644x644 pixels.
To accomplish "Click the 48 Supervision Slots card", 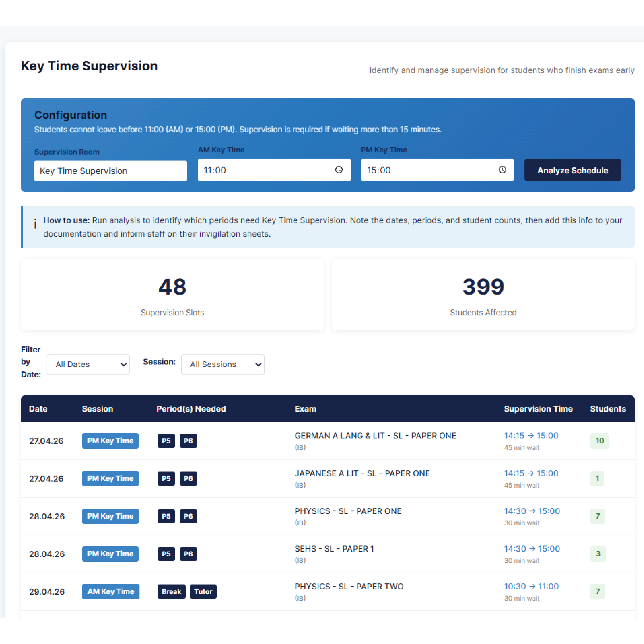I will (x=172, y=295).
